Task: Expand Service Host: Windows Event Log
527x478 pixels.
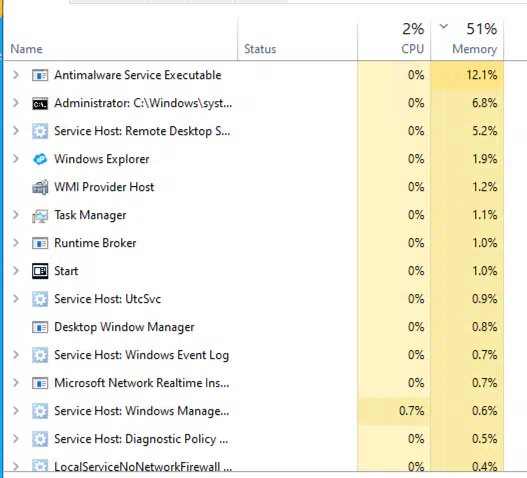Action: (15, 355)
